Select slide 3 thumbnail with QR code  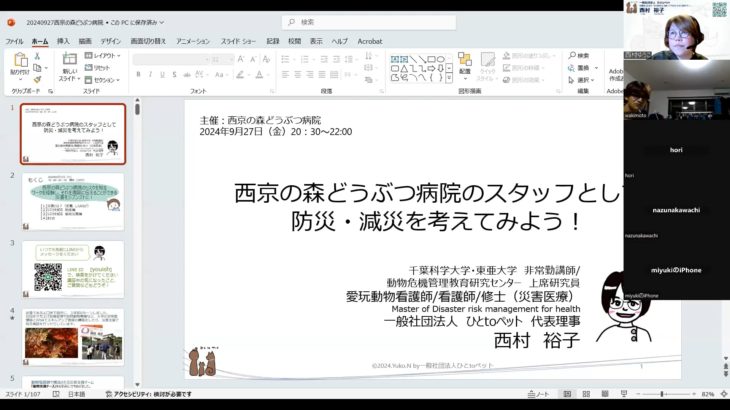click(73, 269)
